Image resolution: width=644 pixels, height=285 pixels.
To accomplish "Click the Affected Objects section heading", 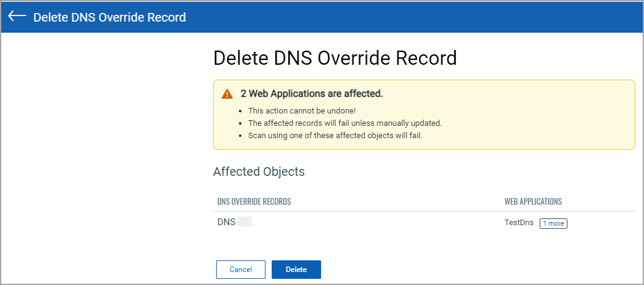I will point(259,171).
